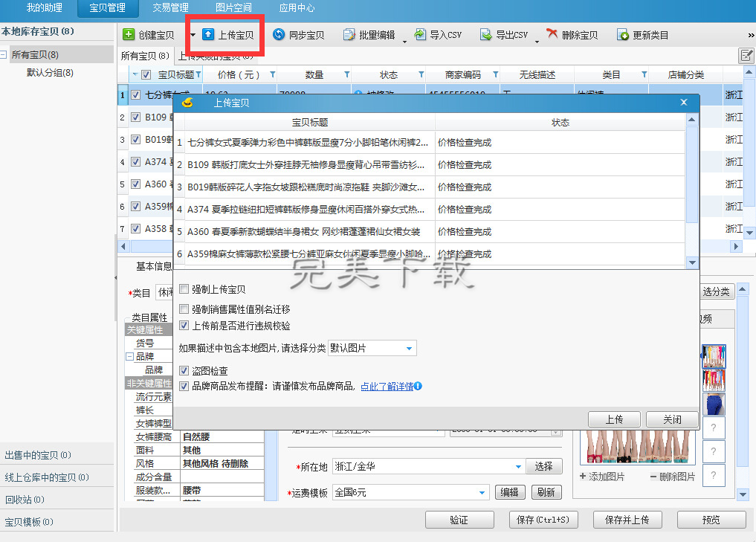
Task: Select 默认分组(8) in the left tree
Action: (50, 72)
